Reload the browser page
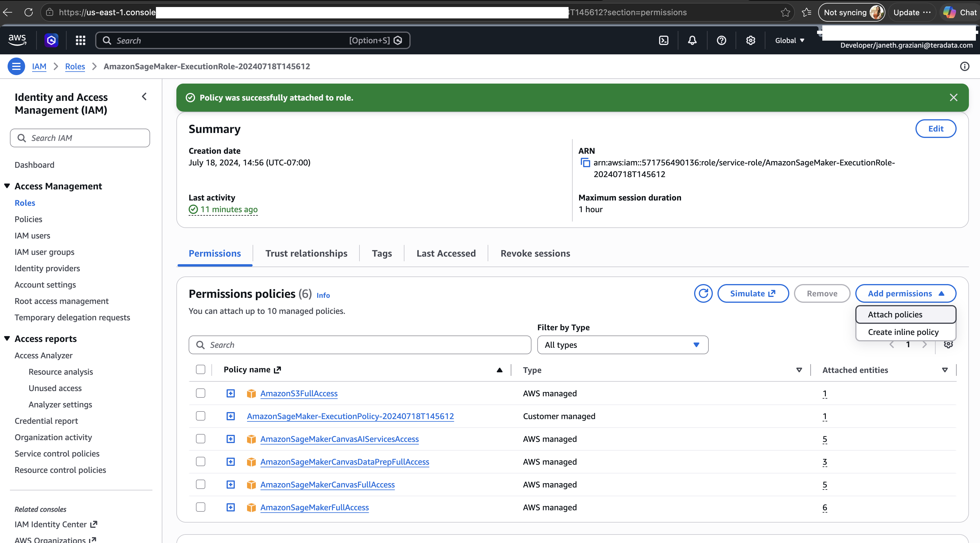The width and height of the screenshot is (980, 543). click(x=29, y=12)
